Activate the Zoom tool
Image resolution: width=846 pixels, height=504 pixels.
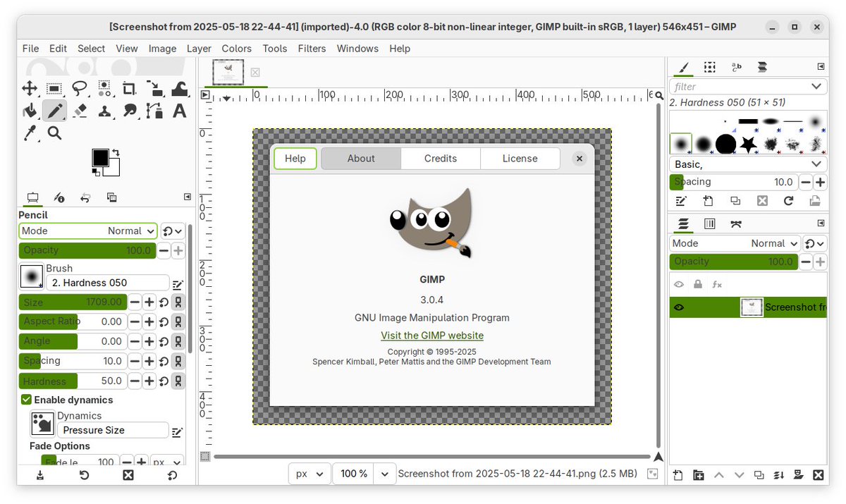[54, 133]
